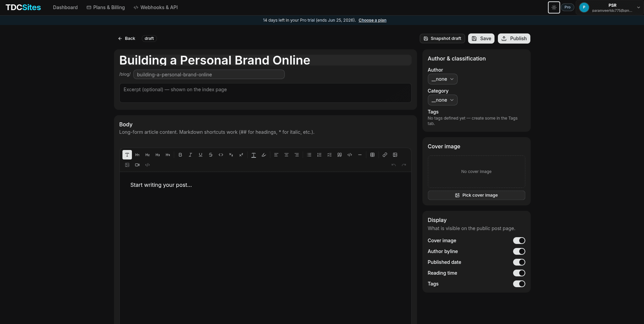The image size is (644, 324).
Task: Open Webhooks & API
Action: click(x=156, y=7)
